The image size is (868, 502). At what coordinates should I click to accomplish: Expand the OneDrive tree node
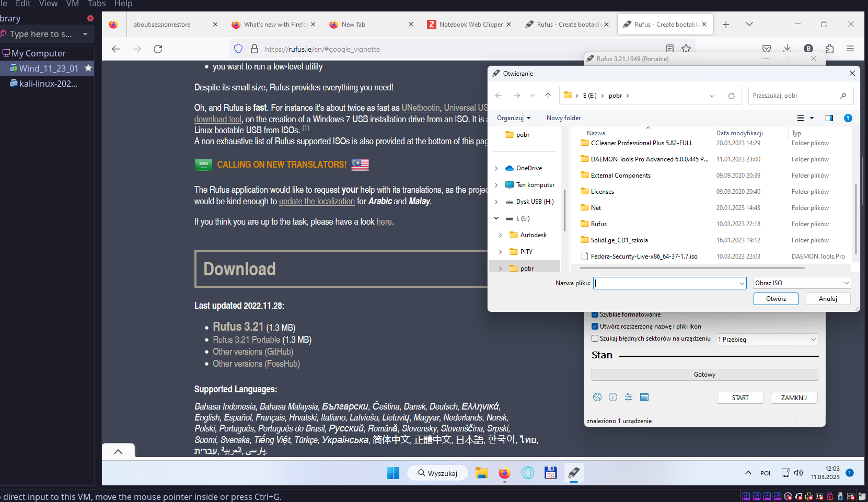(496, 168)
